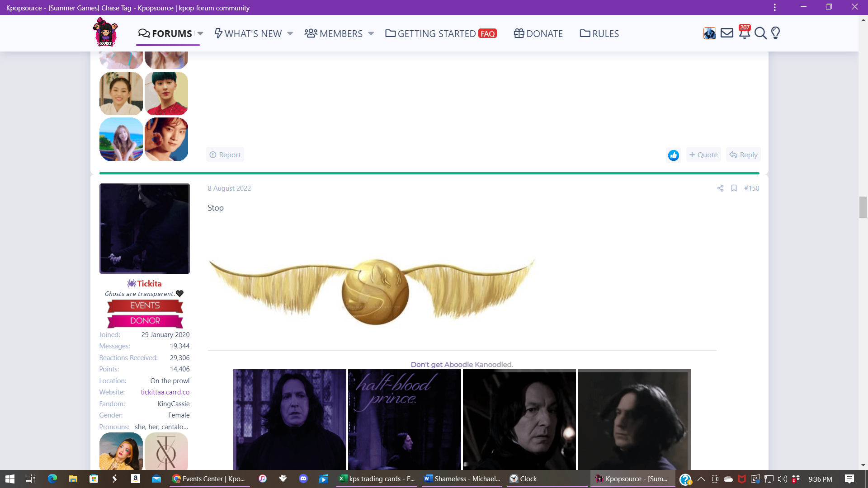Screen dimensions: 868x488
Task: Toggle the lightbulb style switcher
Action: [776, 33]
